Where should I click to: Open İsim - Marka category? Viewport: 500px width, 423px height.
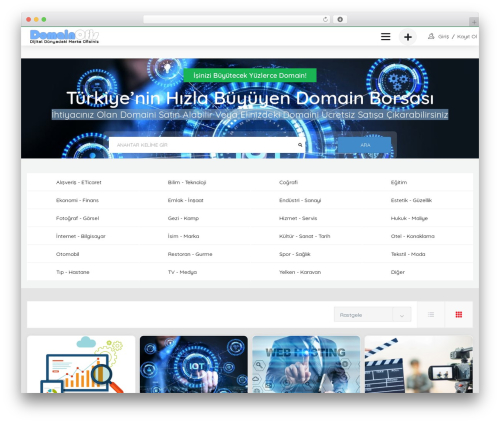(183, 236)
